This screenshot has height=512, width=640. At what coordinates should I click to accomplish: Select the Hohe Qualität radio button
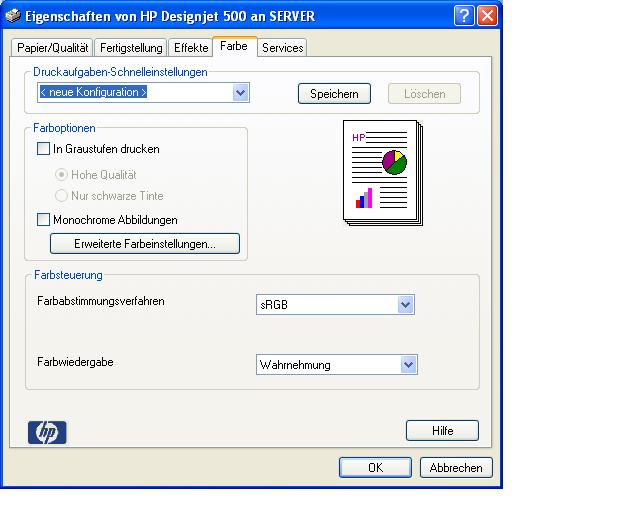coord(61,175)
